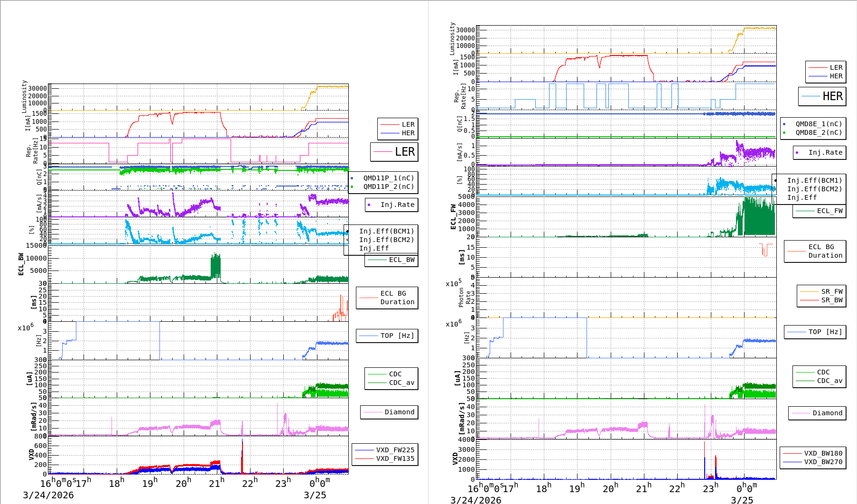
Task: Click the VXD_BW180 legend entry
Action: pyautogui.click(x=822, y=454)
